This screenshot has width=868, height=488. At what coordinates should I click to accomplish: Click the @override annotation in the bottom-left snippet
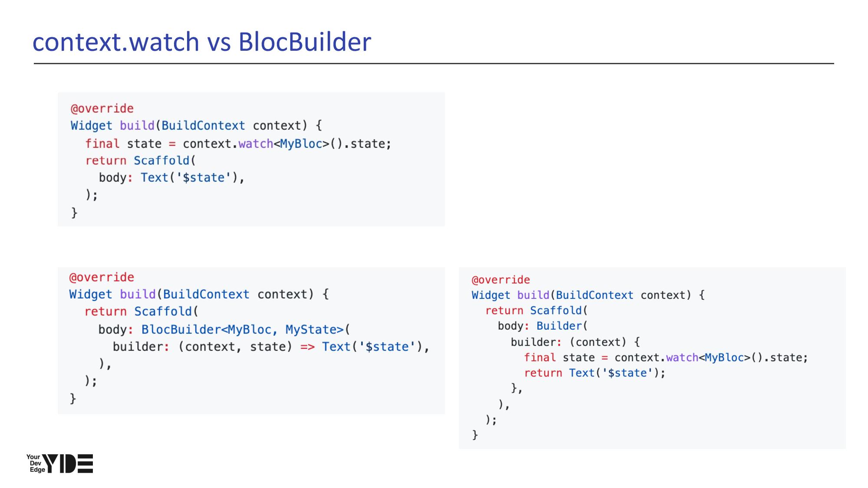click(102, 277)
